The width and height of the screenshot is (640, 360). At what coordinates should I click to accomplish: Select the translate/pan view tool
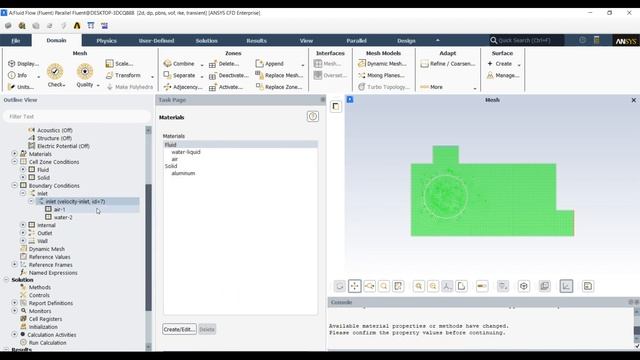point(354,286)
